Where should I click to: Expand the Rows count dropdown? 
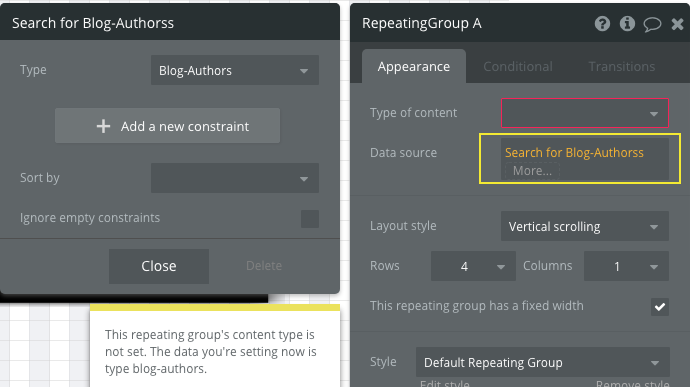coord(473,266)
